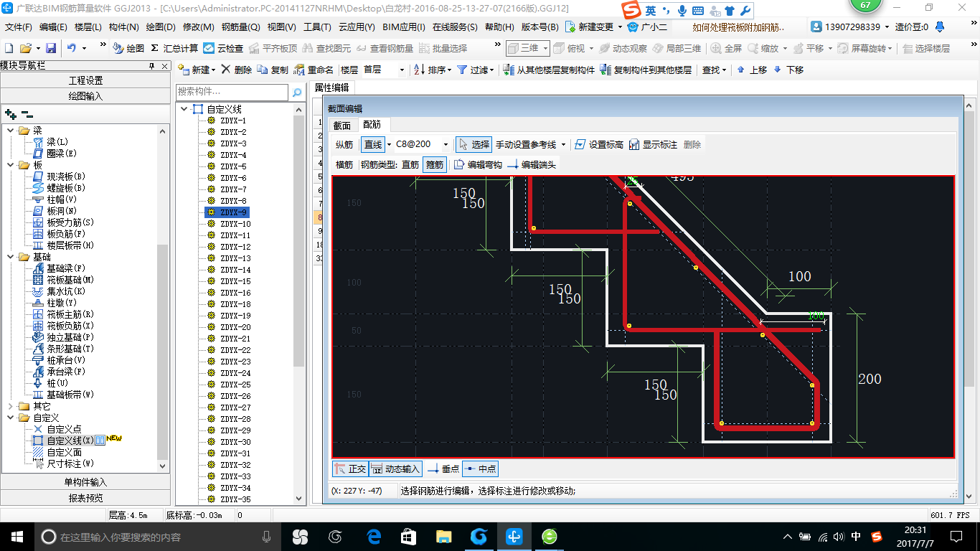Screen dimensions: 980x551
Task: Open the 排序 sort menu
Action: pyautogui.click(x=433, y=70)
